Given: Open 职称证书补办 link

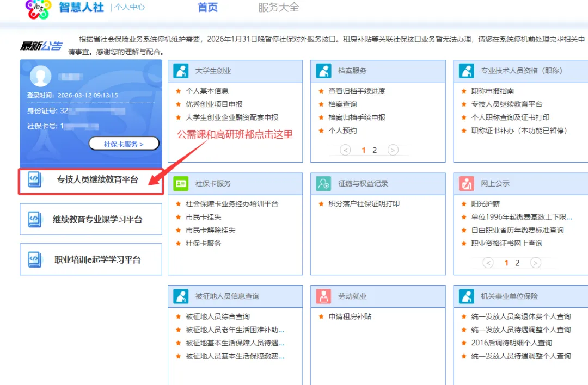Looking at the screenshot, I should pos(519,131).
